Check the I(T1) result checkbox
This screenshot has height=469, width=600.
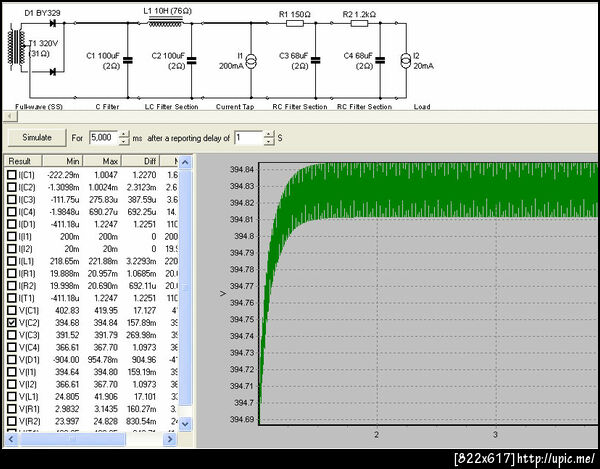[x=12, y=298]
